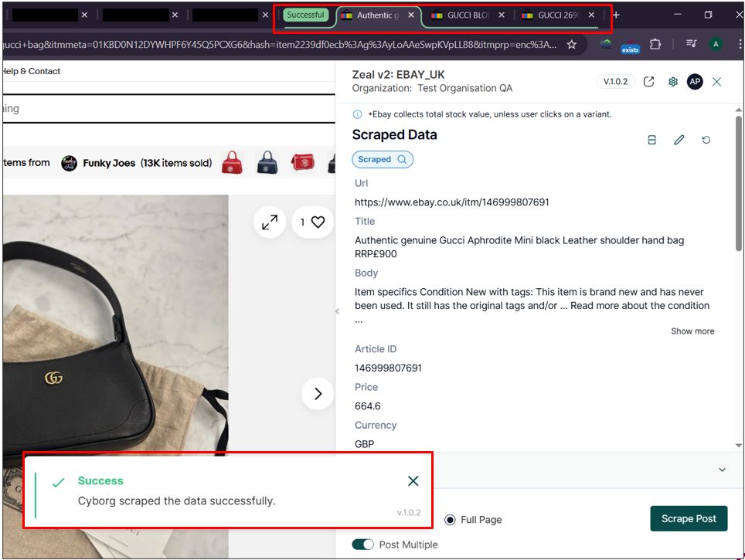The height and width of the screenshot is (560, 745).
Task: Go to next product image arrow
Action: [318, 394]
